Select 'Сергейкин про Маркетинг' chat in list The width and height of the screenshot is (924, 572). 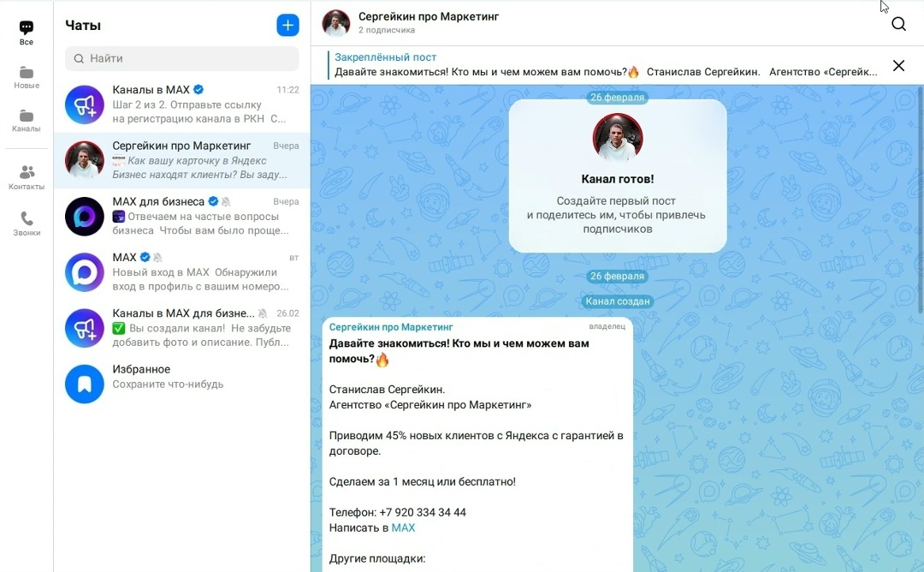click(182, 160)
